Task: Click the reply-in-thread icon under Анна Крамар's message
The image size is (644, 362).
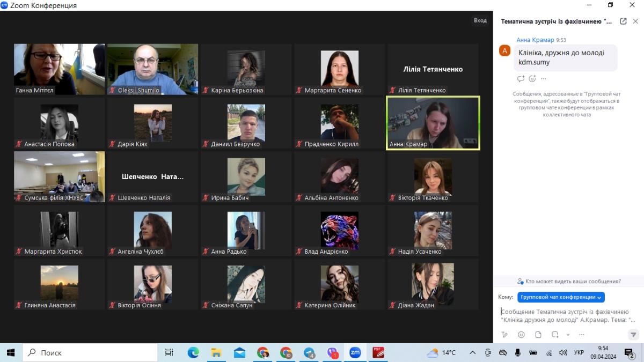Action: coord(521,79)
